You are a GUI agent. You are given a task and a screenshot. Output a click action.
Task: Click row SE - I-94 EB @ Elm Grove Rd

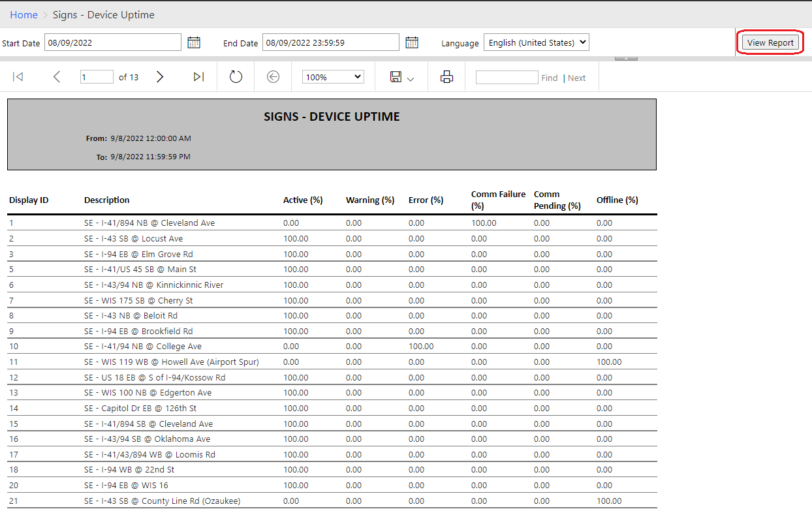point(332,254)
